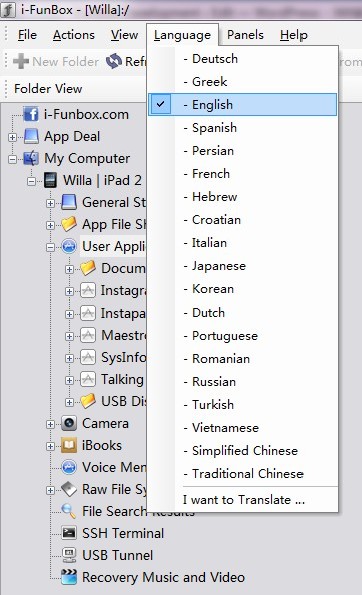Expand the Raw File System node
Screen dimensions: 362x595
click(50, 490)
